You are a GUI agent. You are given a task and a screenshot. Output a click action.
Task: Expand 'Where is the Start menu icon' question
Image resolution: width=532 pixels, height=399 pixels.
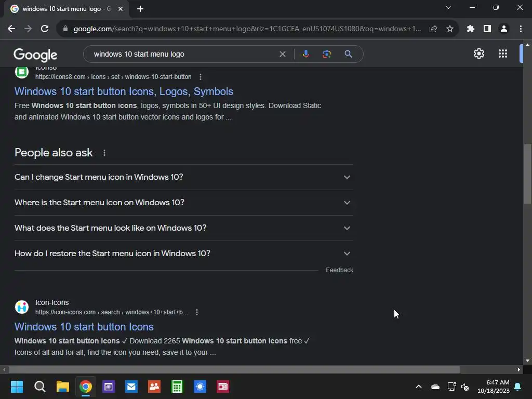click(184, 203)
